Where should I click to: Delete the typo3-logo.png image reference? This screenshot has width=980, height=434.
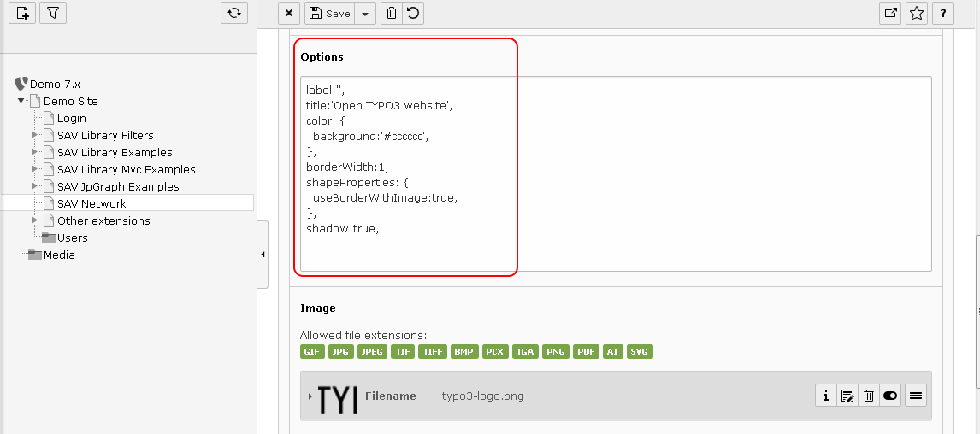pyautogui.click(x=869, y=396)
